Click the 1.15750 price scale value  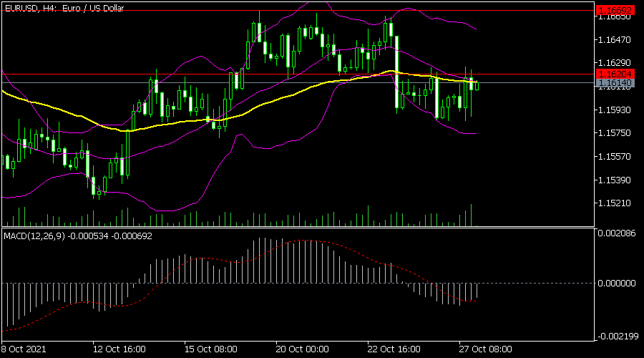click(615, 132)
